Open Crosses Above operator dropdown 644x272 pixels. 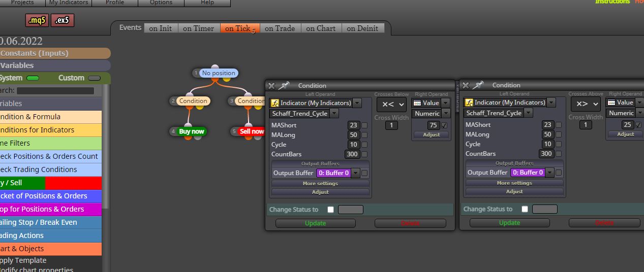tap(586, 104)
